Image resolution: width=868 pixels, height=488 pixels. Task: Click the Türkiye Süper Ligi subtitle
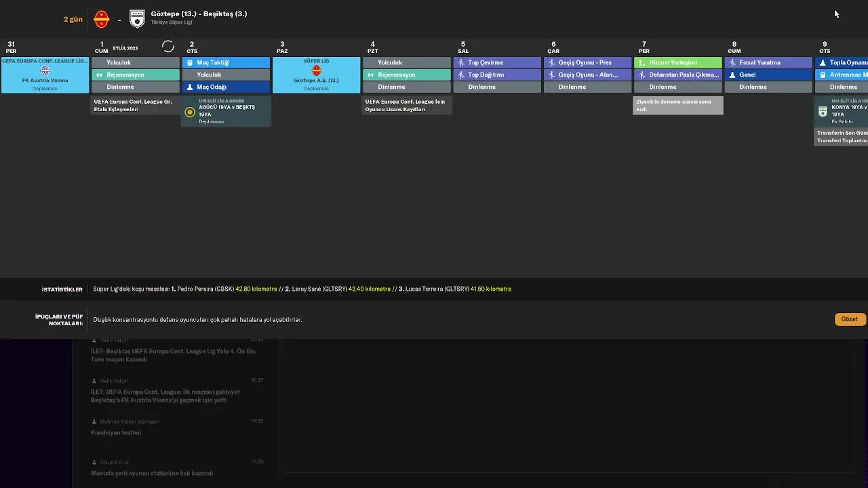click(172, 22)
